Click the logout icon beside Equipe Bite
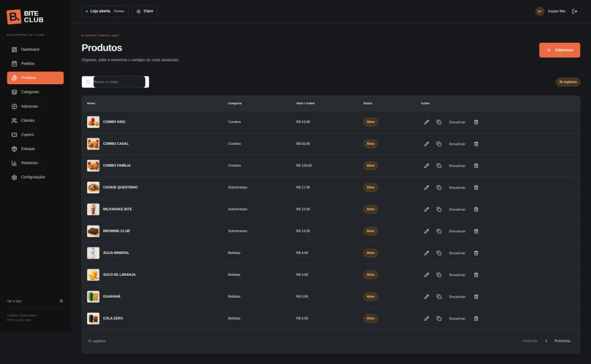 point(574,12)
